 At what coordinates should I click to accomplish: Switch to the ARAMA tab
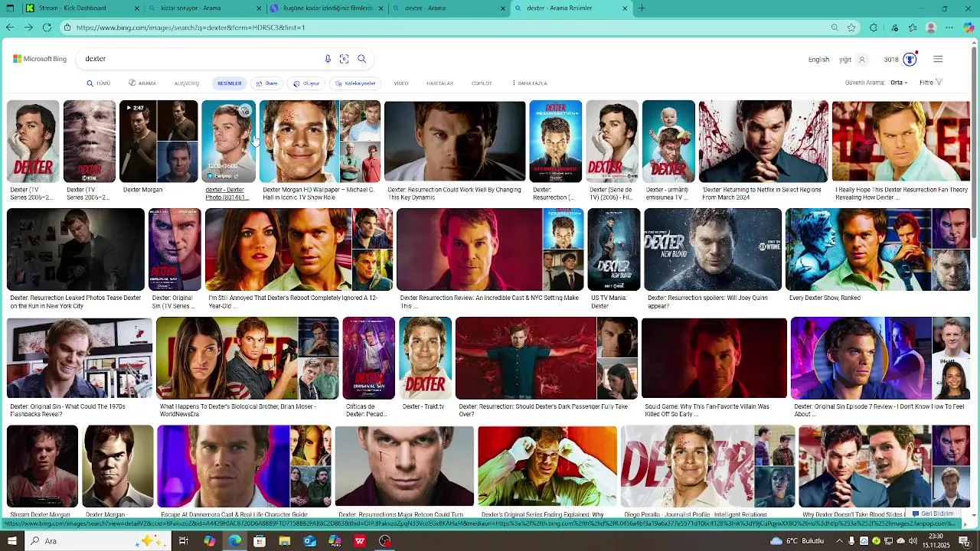pyautogui.click(x=142, y=83)
